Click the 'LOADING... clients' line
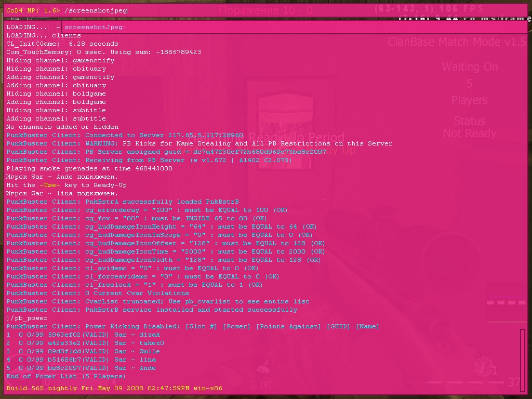The image size is (532, 399). tap(44, 36)
